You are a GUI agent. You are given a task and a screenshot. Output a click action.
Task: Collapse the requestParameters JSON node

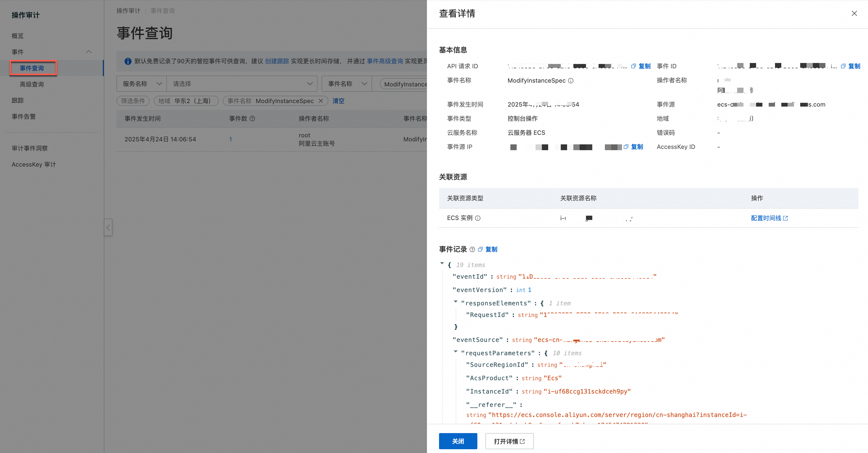pos(456,351)
